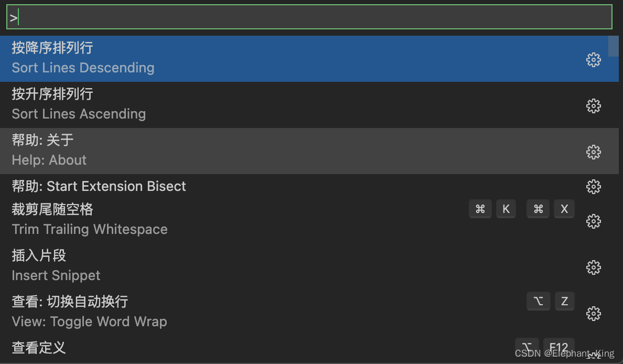Click the ⌘ K keybinding badge
The width and height of the screenshot is (623, 364).
click(492, 209)
